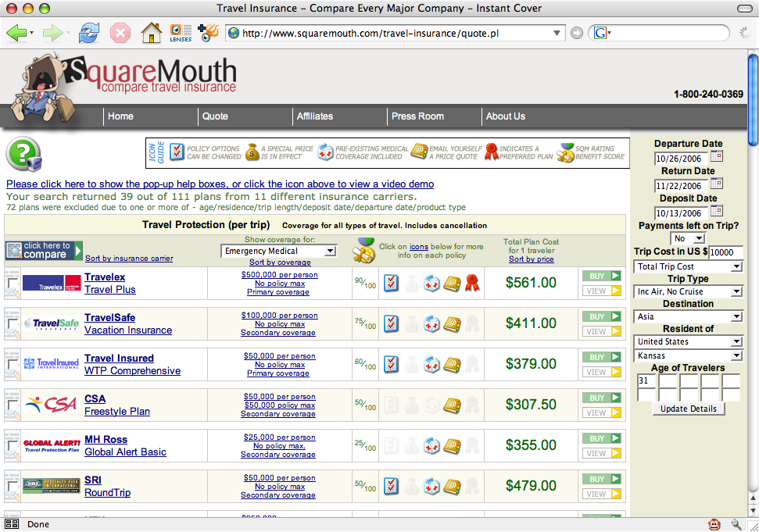Click SRI email quote icon
The width and height of the screenshot is (759, 532).
[x=452, y=487]
